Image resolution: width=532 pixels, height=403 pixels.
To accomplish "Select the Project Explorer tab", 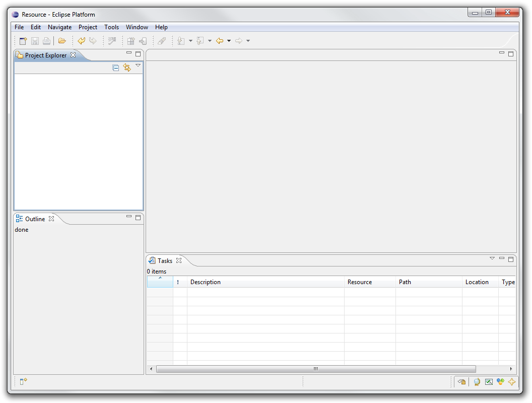I will coord(46,55).
